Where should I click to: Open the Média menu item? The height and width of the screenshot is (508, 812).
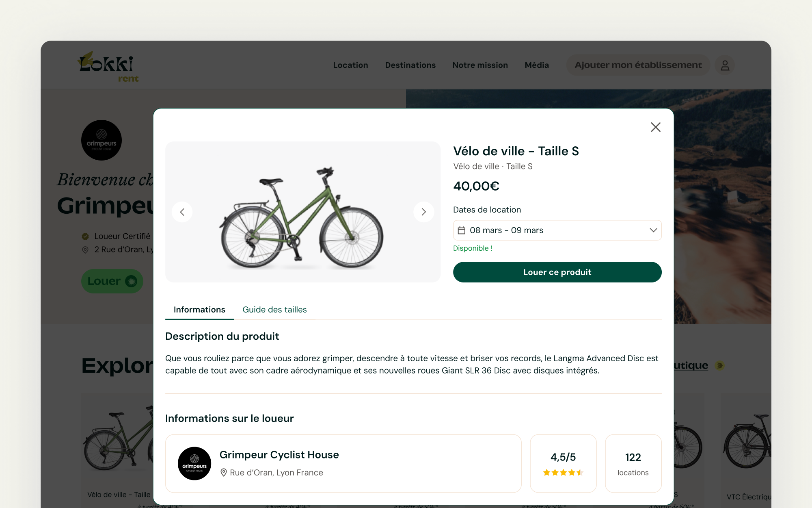click(536, 65)
